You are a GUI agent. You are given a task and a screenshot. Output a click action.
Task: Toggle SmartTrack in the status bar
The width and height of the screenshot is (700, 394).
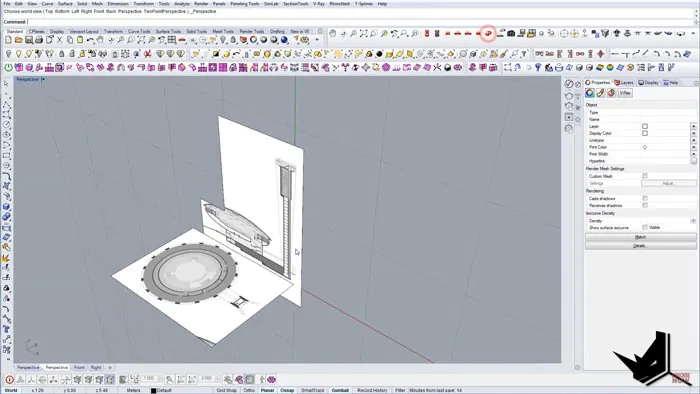click(x=312, y=390)
